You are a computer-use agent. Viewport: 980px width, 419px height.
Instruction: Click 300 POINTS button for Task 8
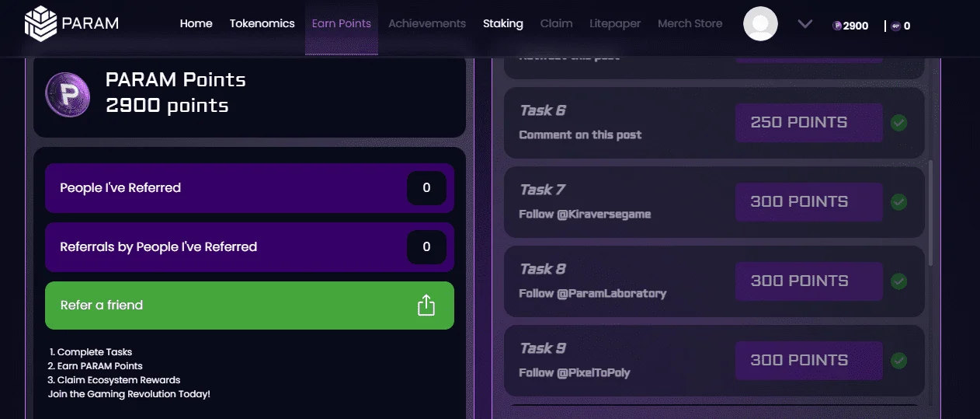tap(808, 281)
